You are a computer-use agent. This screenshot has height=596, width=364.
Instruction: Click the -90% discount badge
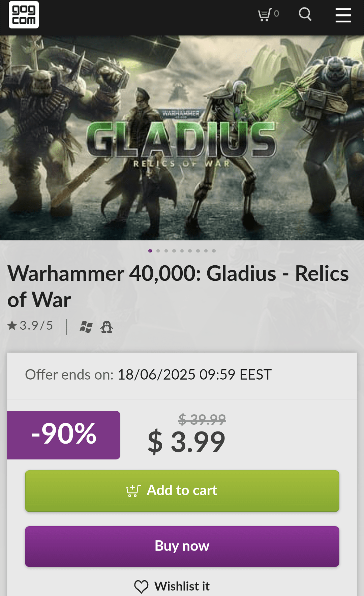coord(64,435)
